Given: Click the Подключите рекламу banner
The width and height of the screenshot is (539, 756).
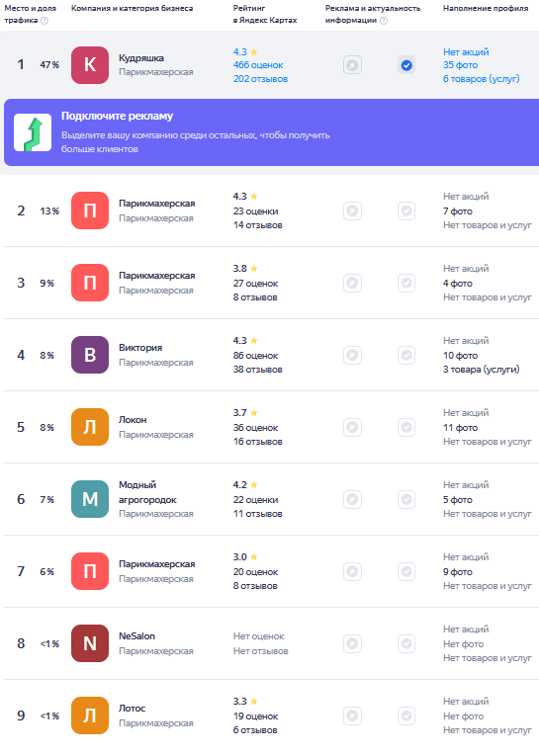Looking at the screenshot, I should point(271,132).
